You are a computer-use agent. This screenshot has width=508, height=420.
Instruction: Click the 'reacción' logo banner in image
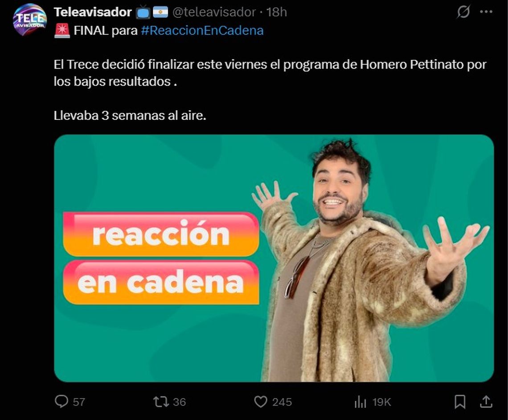click(161, 235)
